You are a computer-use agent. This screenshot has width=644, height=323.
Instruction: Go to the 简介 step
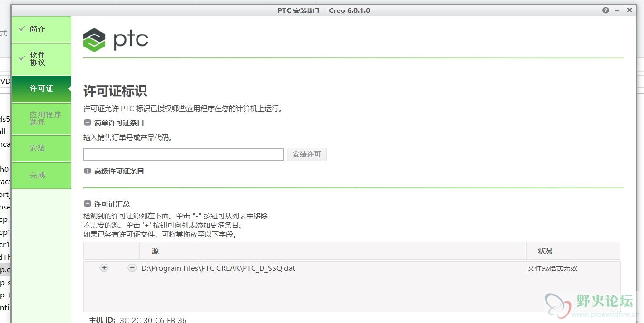[x=41, y=29]
